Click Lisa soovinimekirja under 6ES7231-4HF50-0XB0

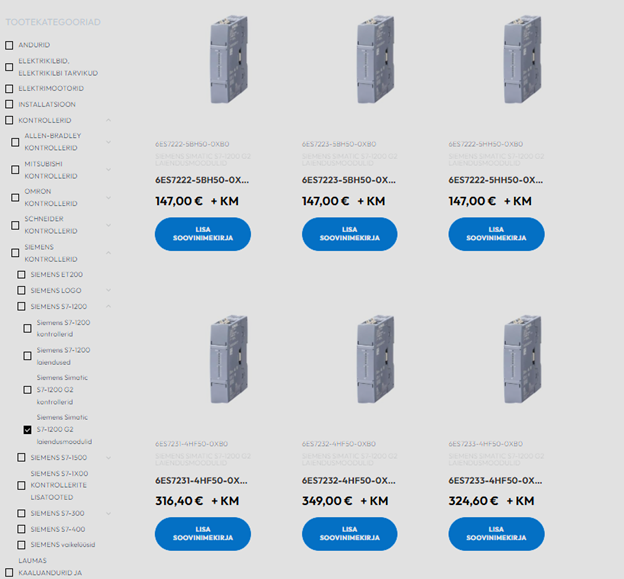tap(203, 534)
